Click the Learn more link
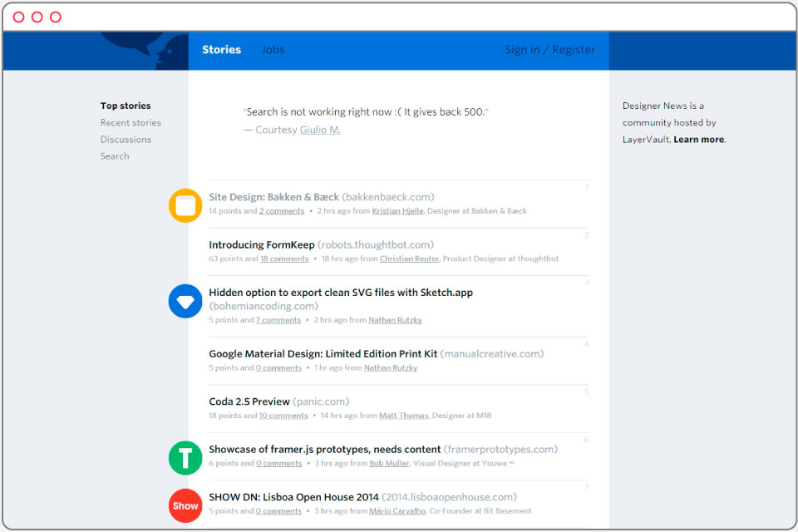The width and height of the screenshot is (798, 532). tap(699, 140)
